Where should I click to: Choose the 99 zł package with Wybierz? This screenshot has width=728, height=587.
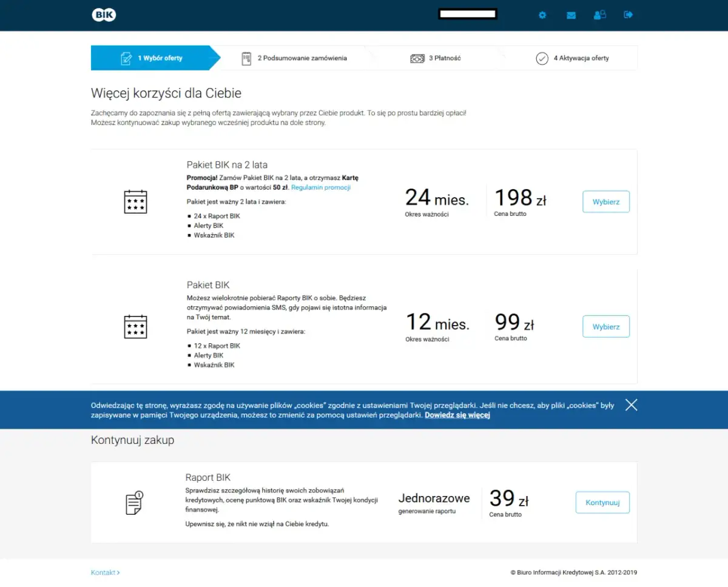point(605,327)
